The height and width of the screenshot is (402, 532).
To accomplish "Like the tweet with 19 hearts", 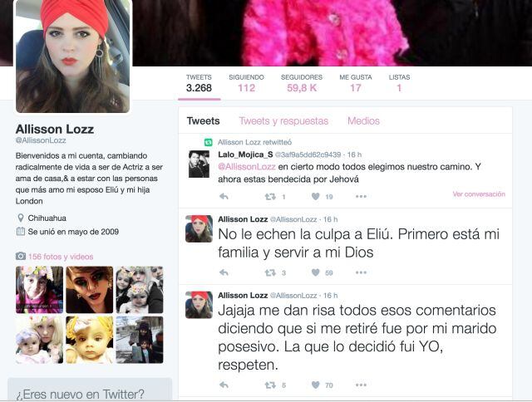I will click(x=316, y=196).
